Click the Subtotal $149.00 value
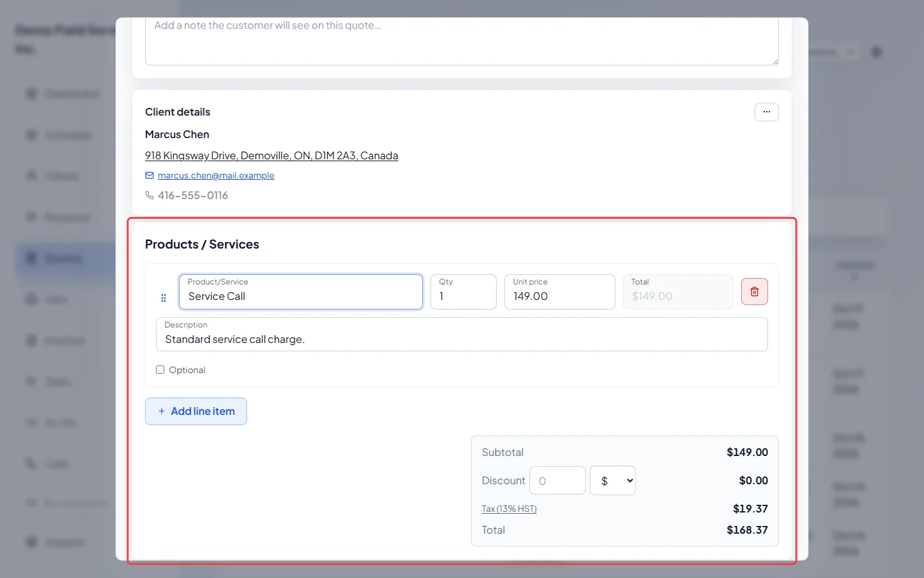The height and width of the screenshot is (578, 924). (747, 452)
